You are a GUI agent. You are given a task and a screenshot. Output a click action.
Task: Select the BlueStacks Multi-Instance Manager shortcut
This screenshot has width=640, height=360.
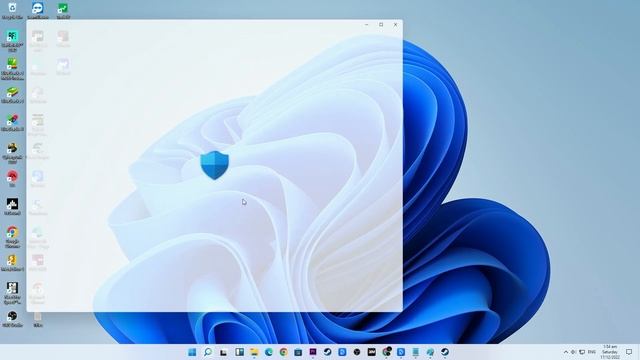[12, 69]
